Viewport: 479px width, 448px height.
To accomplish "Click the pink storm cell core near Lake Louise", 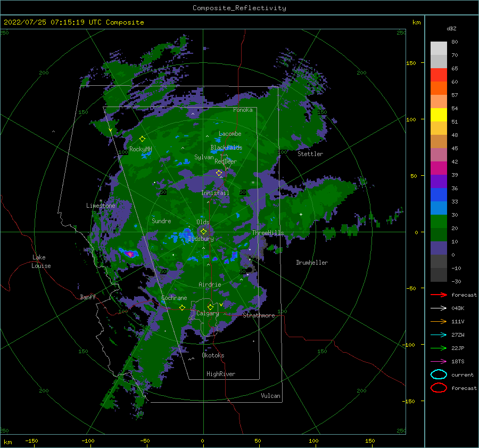I will tap(130, 254).
